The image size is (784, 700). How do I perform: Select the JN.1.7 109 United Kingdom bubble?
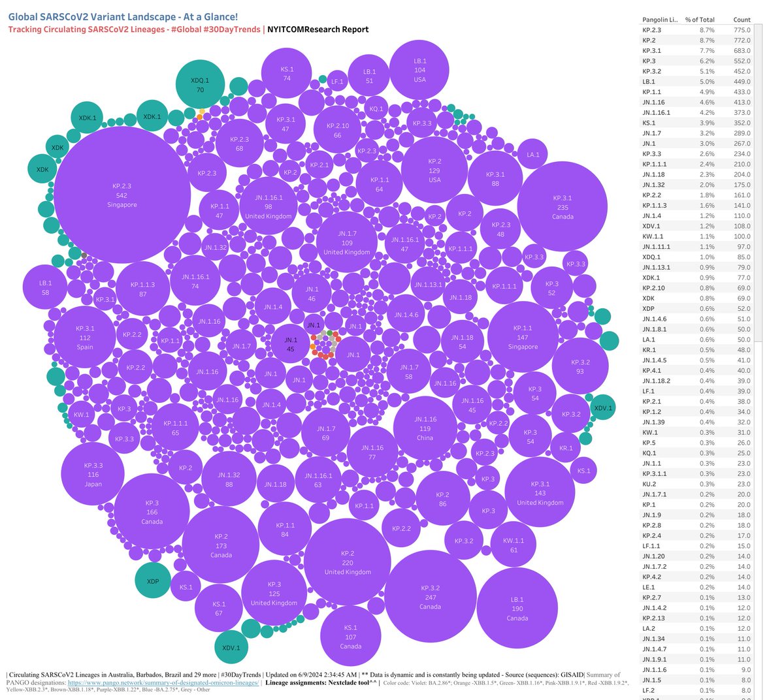click(x=347, y=242)
